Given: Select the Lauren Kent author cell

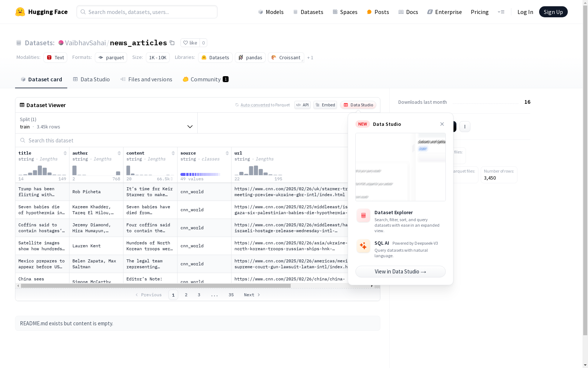Looking at the screenshot, I should point(96,246).
